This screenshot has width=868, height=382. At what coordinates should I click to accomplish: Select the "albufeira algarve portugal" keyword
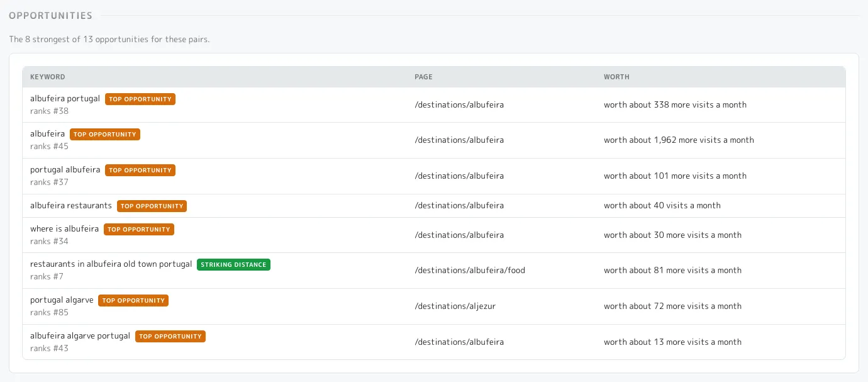80,336
